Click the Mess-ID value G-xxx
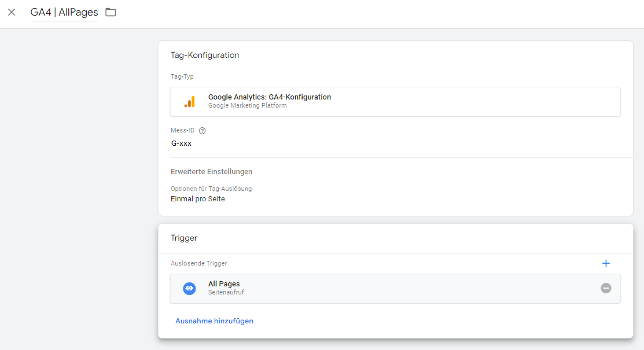This screenshot has width=644, height=350. click(181, 143)
